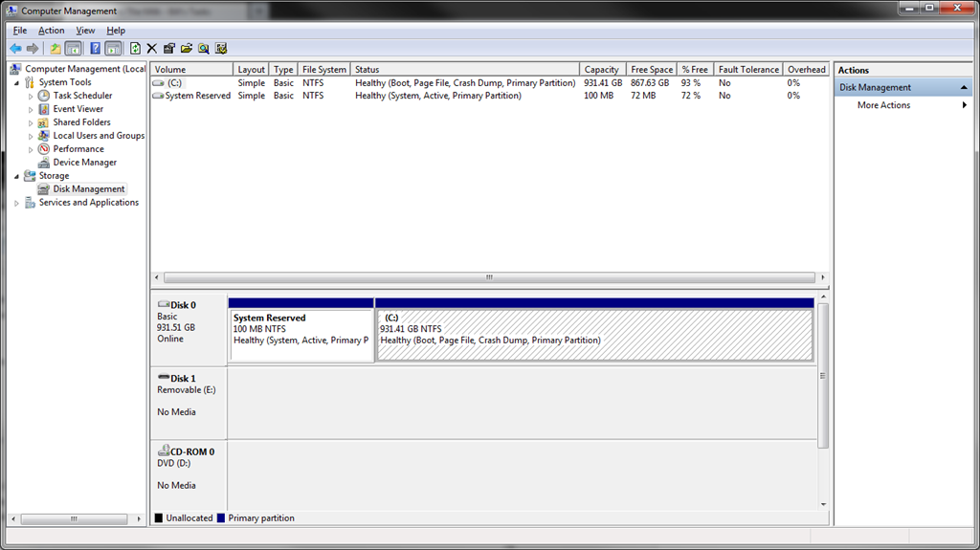Click the 867.63 GB free space cell

click(x=650, y=82)
